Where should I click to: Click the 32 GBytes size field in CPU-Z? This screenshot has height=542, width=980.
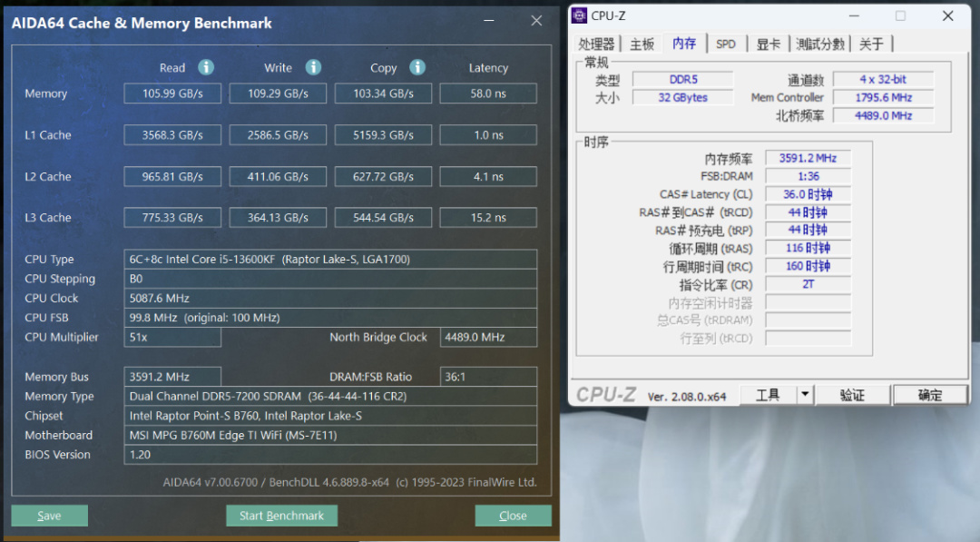point(683,97)
